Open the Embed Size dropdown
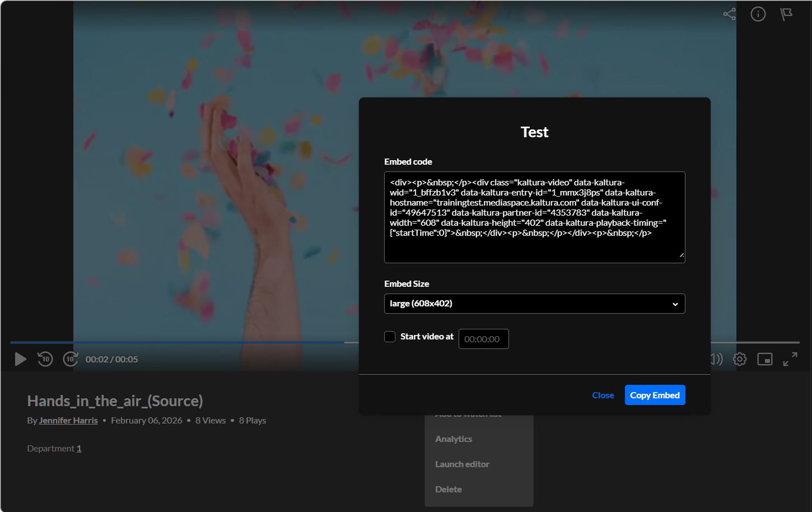This screenshot has width=812, height=512. click(x=535, y=304)
